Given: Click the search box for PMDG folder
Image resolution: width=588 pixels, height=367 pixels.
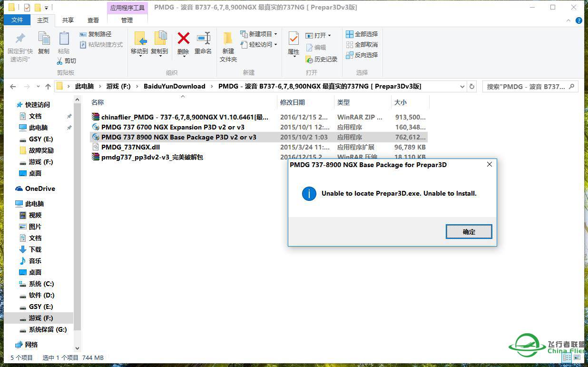Looking at the screenshot, I should point(526,87).
